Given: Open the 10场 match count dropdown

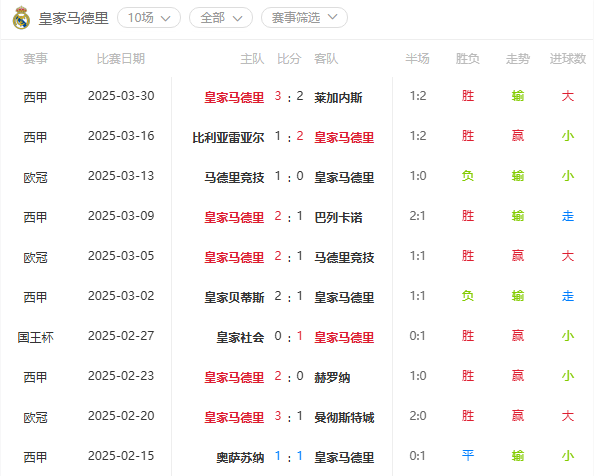Looking at the screenshot, I should point(149,18).
